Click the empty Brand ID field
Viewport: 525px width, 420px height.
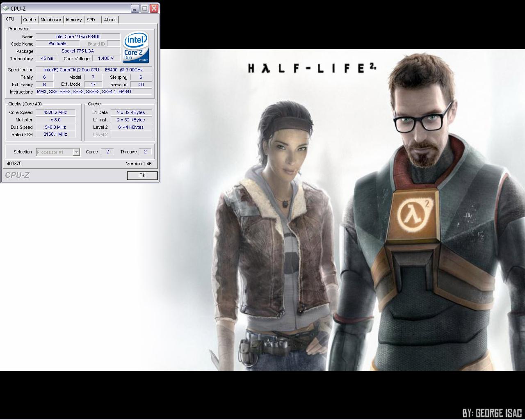pos(113,43)
